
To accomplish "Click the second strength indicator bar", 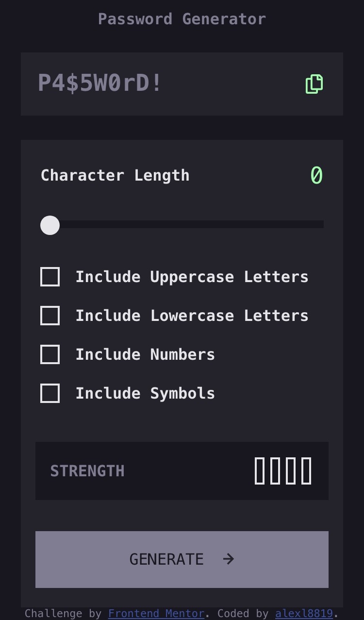I will 275,471.
